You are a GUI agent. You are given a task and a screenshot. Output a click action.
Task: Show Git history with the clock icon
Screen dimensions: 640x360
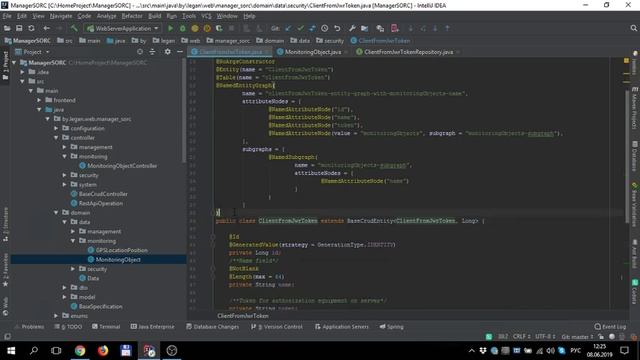click(324, 28)
